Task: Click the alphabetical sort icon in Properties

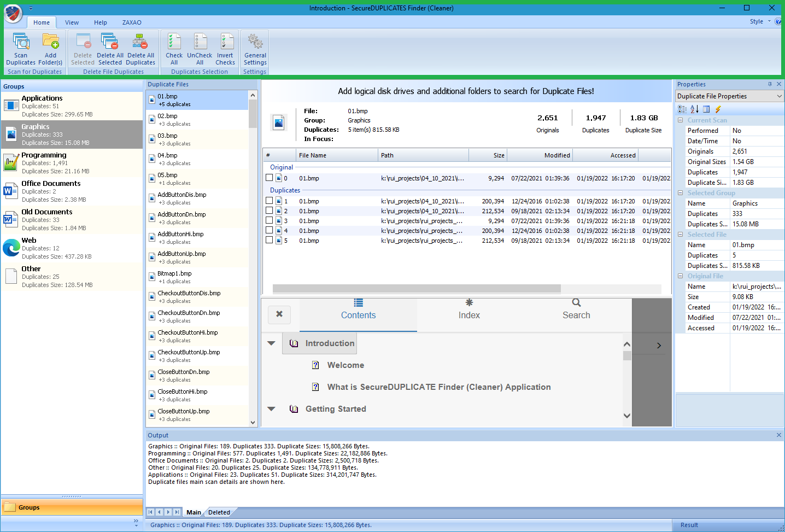Action: tap(694, 109)
